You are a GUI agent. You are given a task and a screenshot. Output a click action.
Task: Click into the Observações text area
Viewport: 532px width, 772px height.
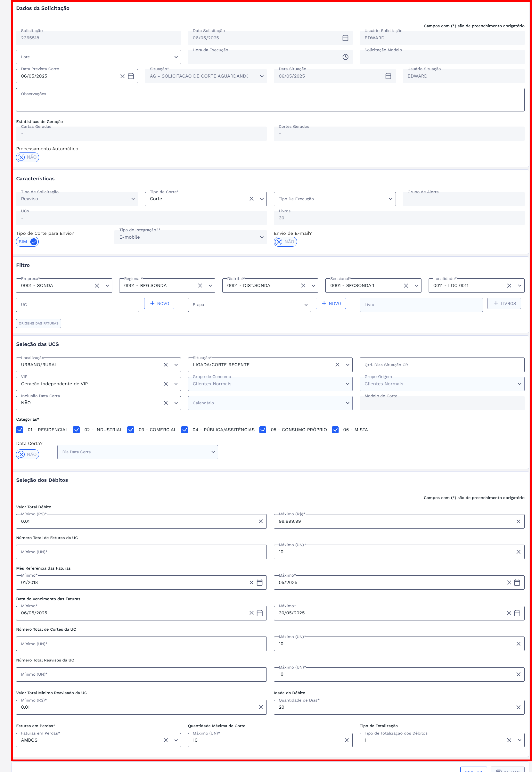270,100
